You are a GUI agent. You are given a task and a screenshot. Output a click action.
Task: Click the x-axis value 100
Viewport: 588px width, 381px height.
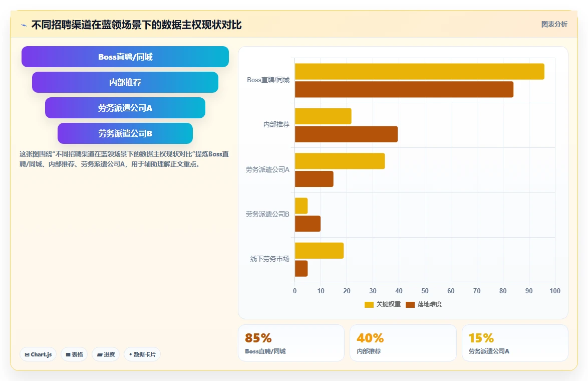pos(555,291)
